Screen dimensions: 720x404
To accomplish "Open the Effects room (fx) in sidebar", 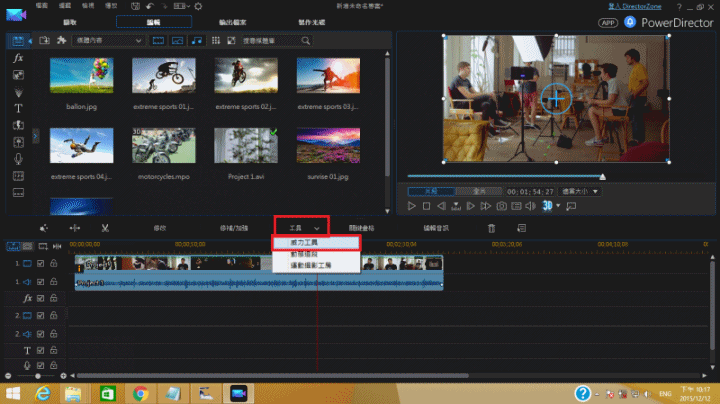I will tap(18, 59).
